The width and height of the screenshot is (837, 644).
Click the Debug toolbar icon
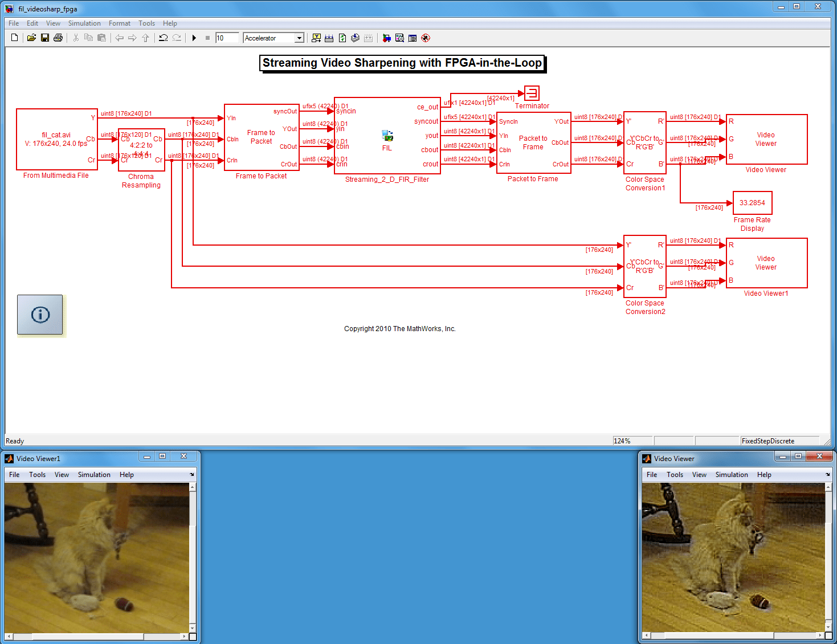pyautogui.click(x=426, y=38)
